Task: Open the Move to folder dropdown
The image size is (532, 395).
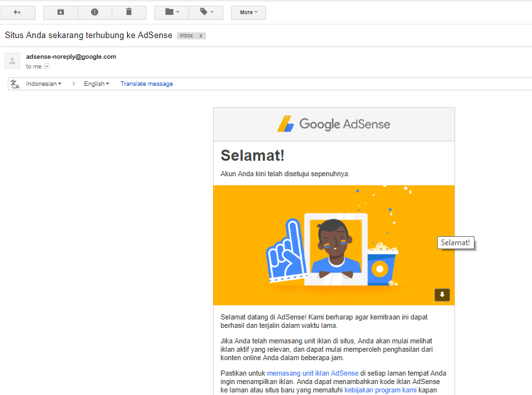Action: point(172,12)
